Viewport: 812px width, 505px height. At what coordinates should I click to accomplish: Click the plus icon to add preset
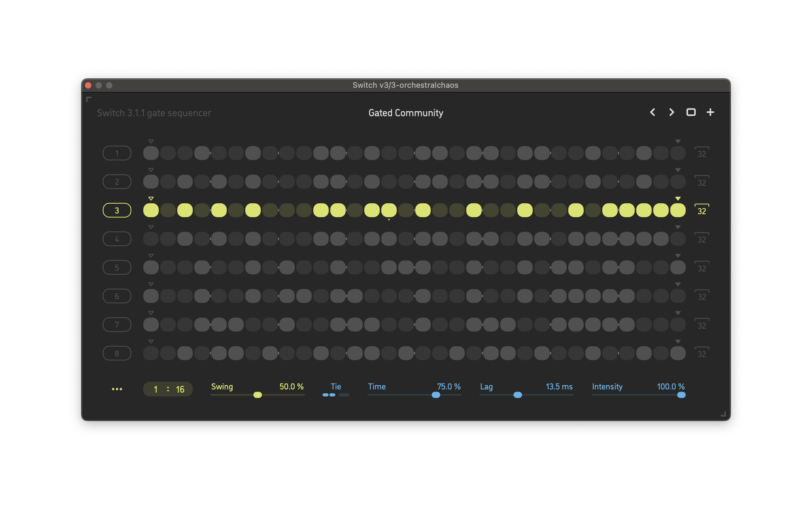[710, 112]
